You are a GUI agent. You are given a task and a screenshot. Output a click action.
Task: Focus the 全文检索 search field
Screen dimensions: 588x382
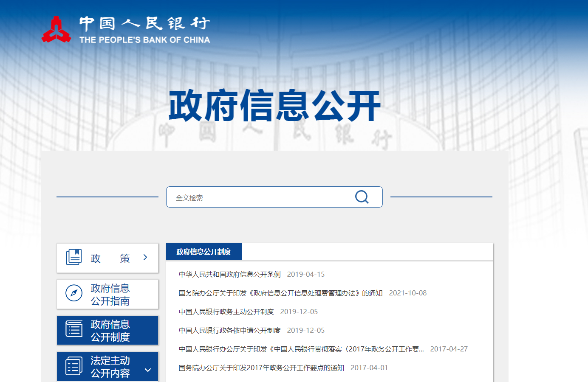tap(274, 197)
